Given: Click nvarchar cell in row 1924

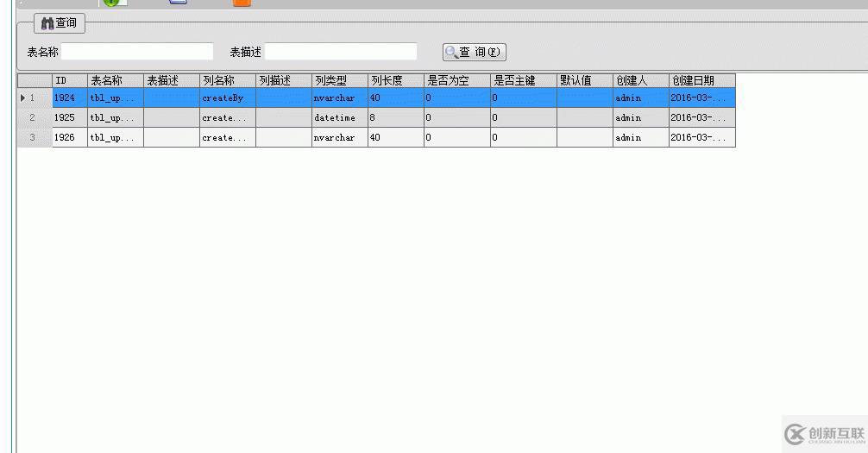Looking at the screenshot, I should click(340, 98).
